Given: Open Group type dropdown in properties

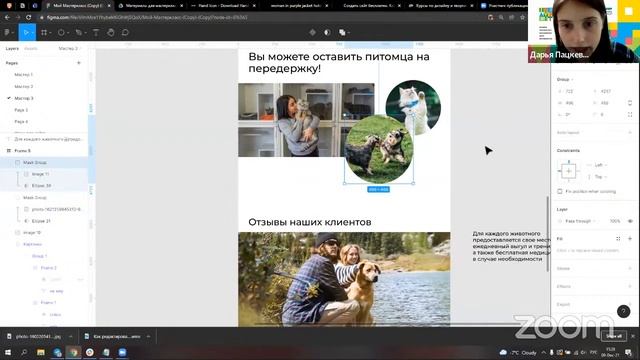Looking at the screenshot, I should [565, 79].
